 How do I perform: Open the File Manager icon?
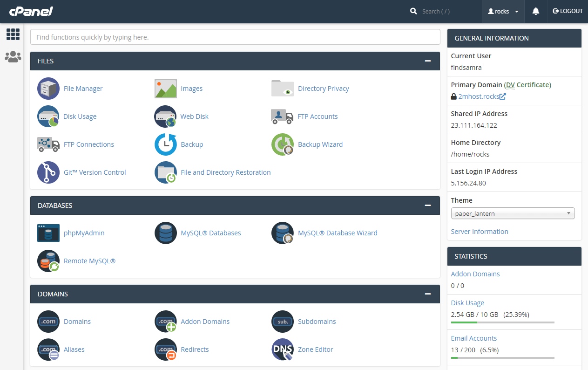pos(48,89)
